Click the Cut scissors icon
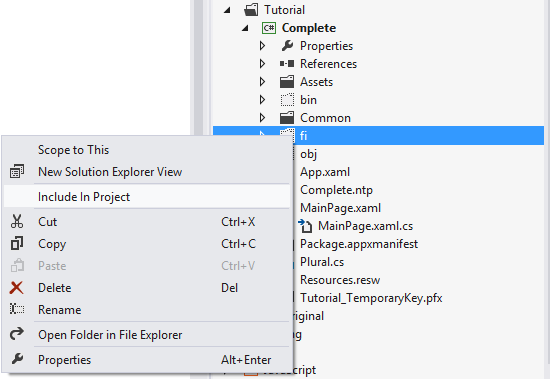This screenshot has height=379, width=550. point(17,221)
